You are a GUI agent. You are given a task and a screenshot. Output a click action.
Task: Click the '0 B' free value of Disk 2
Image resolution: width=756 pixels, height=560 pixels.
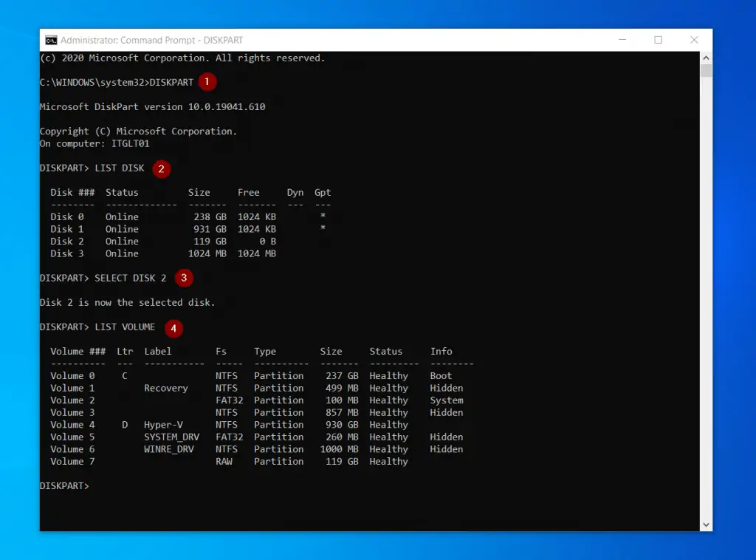pyautogui.click(x=267, y=241)
